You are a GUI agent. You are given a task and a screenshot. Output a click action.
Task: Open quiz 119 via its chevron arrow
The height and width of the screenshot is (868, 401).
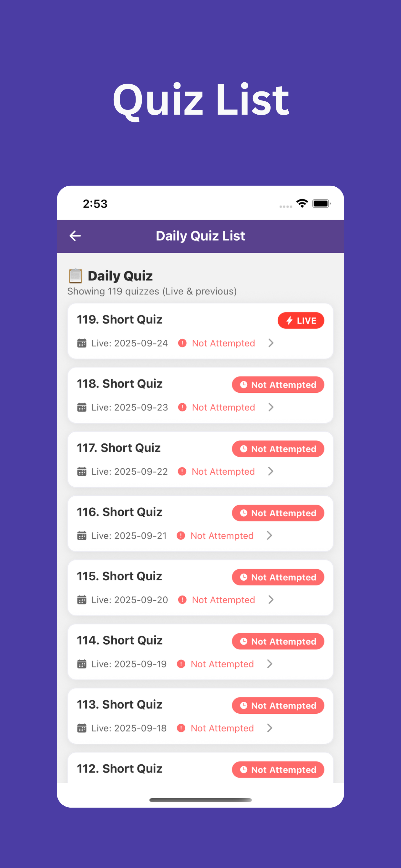271,343
